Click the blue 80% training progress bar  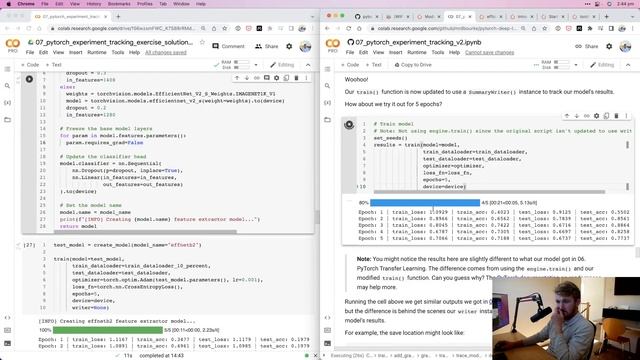[425, 202]
